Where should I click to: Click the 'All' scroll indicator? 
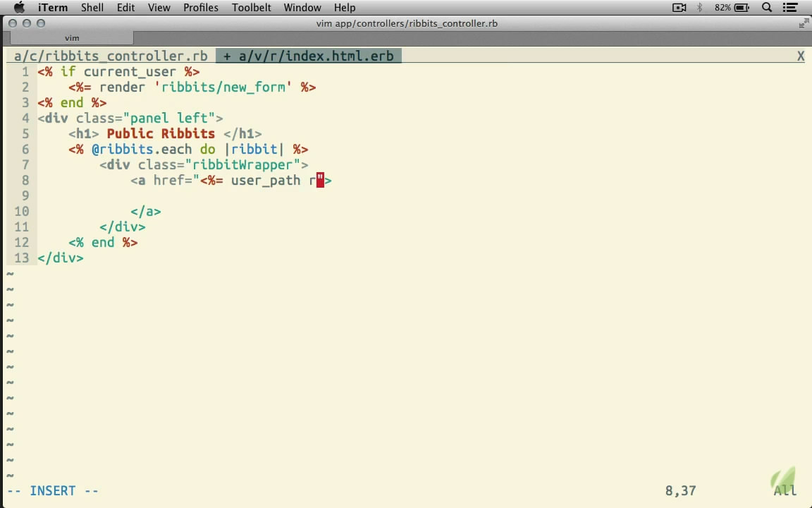[785, 490]
